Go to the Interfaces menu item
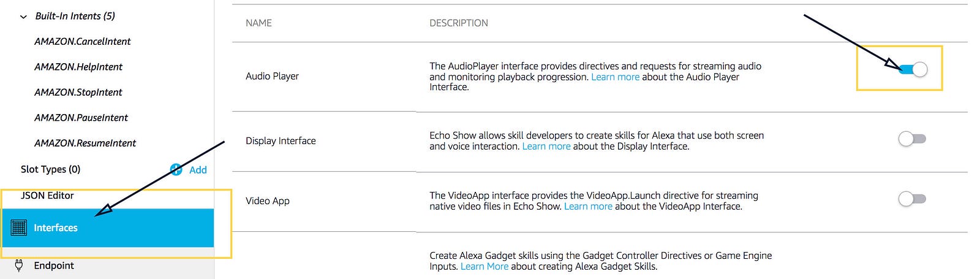The height and width of the screenshot is (279, 980). (x=107, y=227)
